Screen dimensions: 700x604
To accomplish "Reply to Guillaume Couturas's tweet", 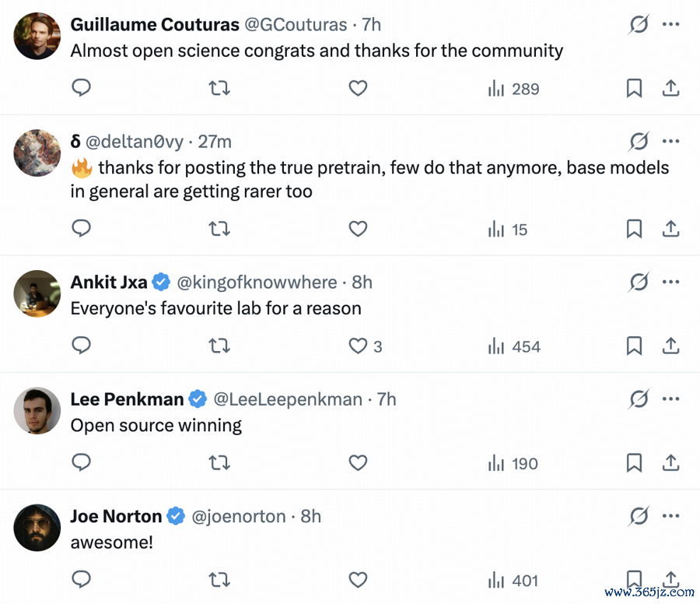I will [x=82, y=89].
